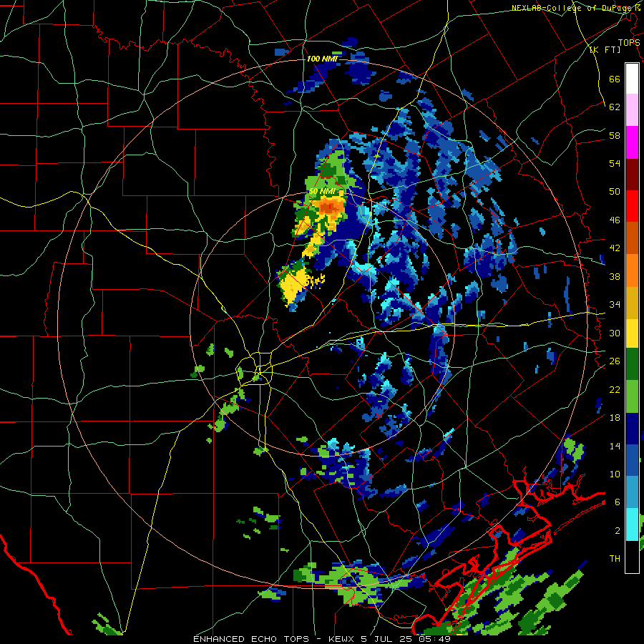
Task: Click the 100 NMI range ring label
Action: point(322,59)
